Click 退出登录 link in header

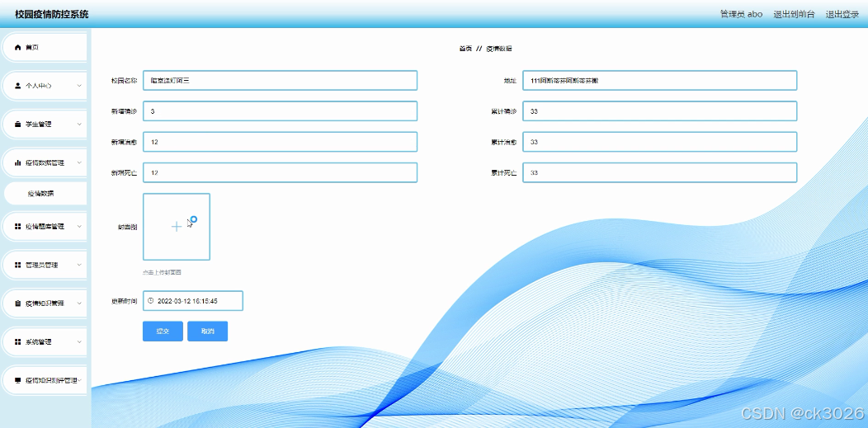(x=842, y=14)
